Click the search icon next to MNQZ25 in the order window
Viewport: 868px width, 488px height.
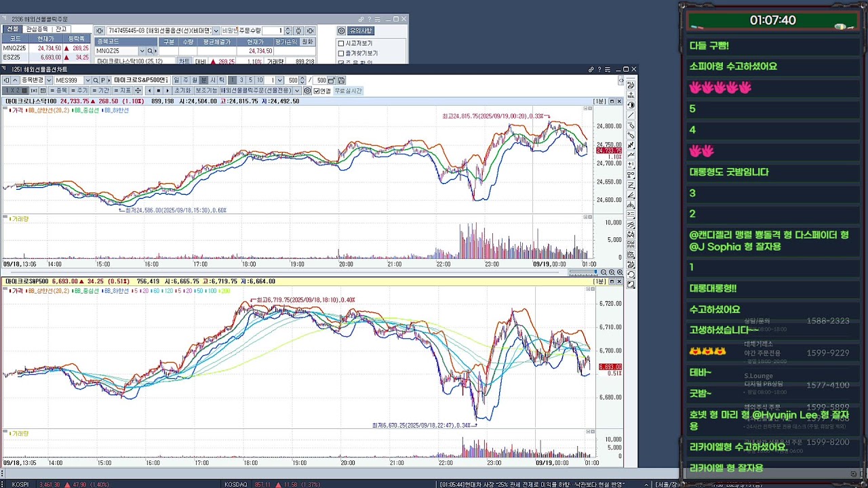point(149,51)
